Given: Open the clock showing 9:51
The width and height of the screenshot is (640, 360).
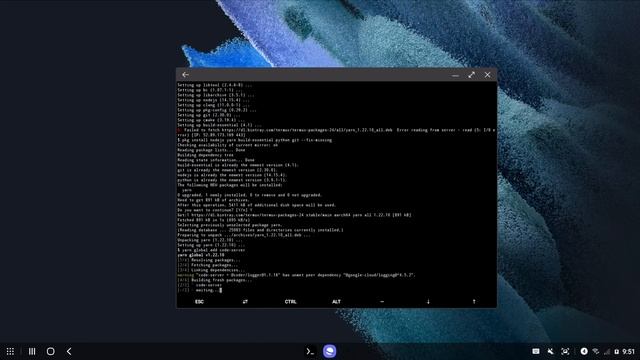Looking at the screenshot, I should coord(629,351).
